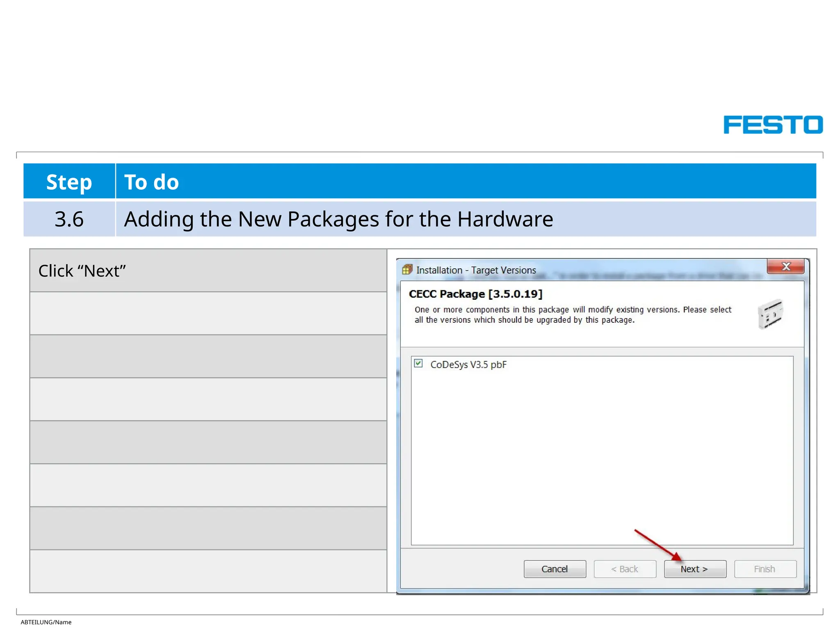Select the CoDeSys V3.5 pbF label text
Viewport: 840px width, 630px height.
468,365
